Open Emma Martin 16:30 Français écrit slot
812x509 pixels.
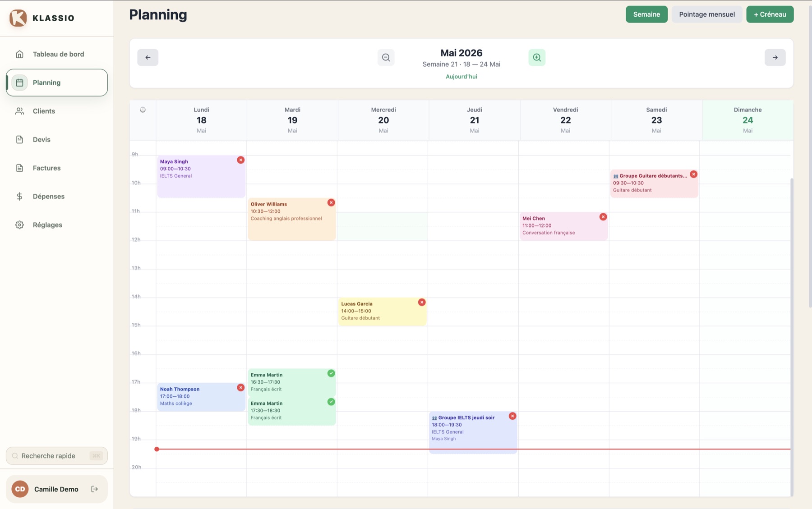point(292,383)
